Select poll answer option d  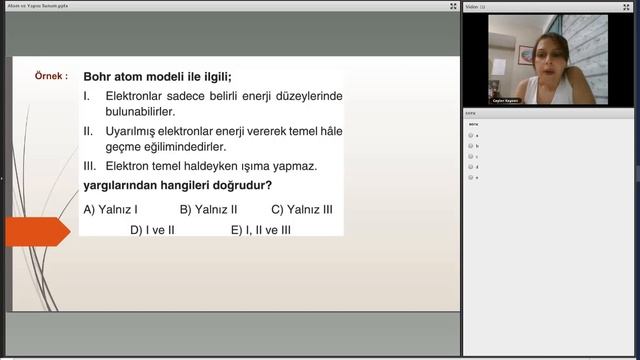point(471,167)
